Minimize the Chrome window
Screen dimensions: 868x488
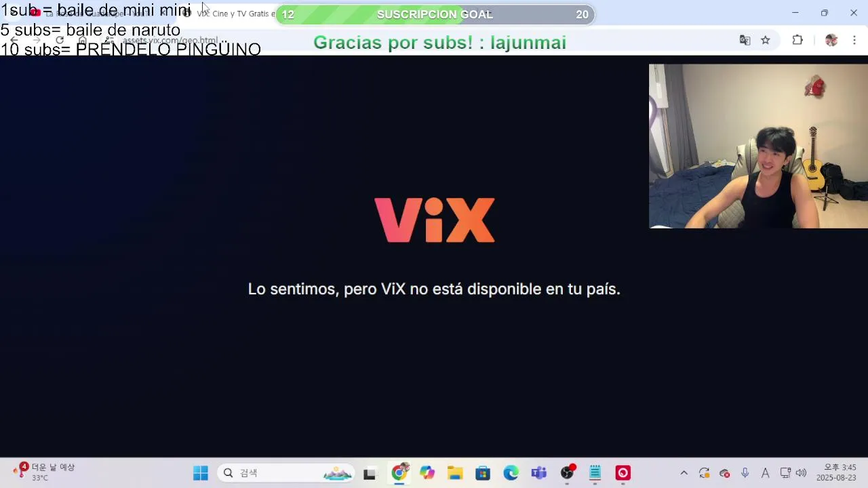pyautogui.click(x=795, y=13)
